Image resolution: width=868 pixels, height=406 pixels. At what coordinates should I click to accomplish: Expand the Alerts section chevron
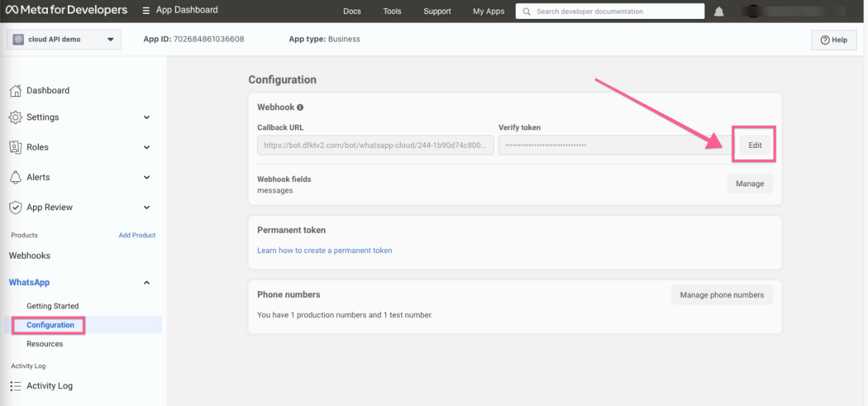pyautogui.click(x=147, y=178)
